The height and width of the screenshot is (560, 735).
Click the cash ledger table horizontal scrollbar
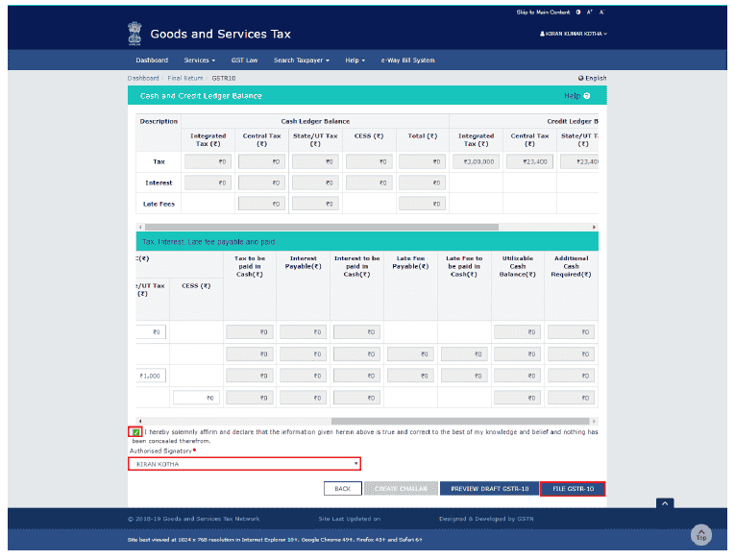click(322, 227)
